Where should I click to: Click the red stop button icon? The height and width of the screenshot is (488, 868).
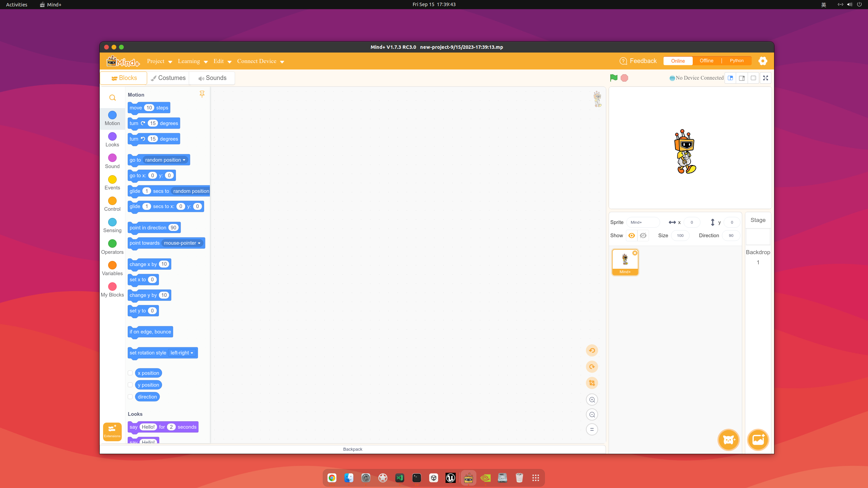click(624, 78)
